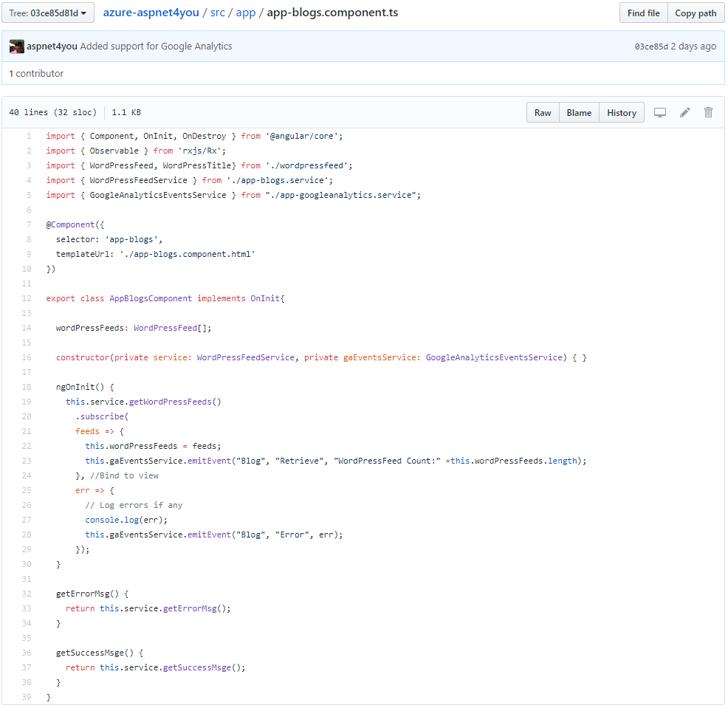Go to app folder breadcrumb
Screen dimensions: 728x708
pos(246,13)
